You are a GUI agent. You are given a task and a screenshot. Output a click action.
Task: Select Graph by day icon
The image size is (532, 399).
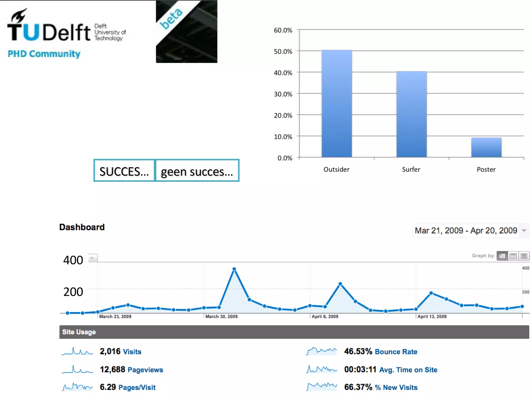point(502,256)
